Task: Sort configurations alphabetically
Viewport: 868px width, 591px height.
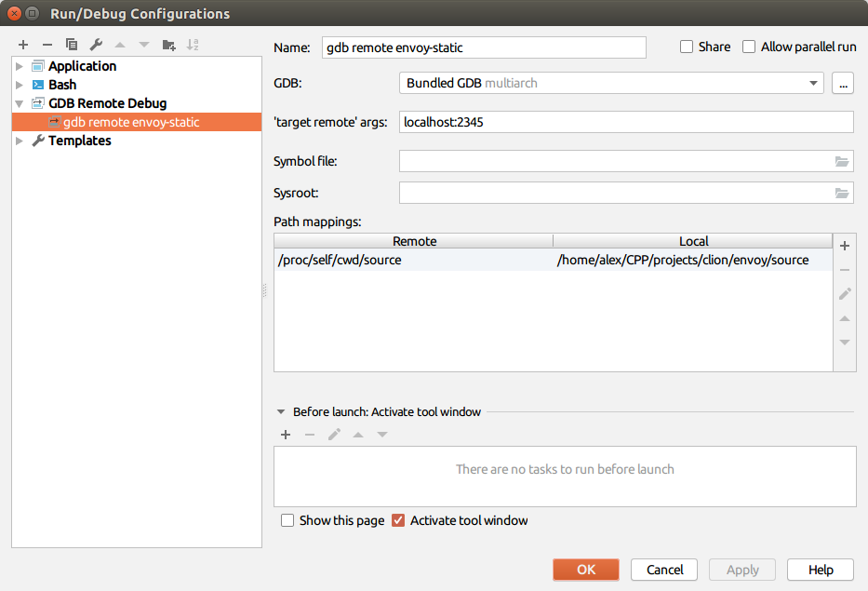Action: [193, 44]
